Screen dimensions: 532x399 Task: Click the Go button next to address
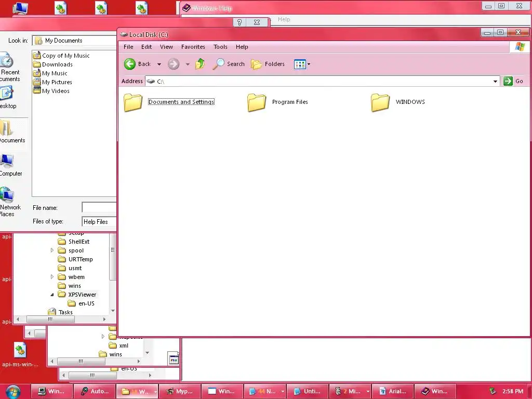point(513,81)
